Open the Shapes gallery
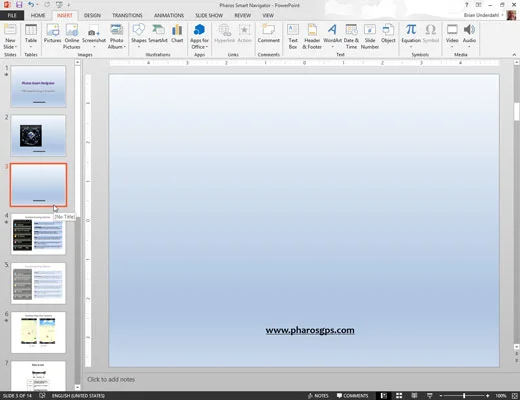 (x=139, y=36)
